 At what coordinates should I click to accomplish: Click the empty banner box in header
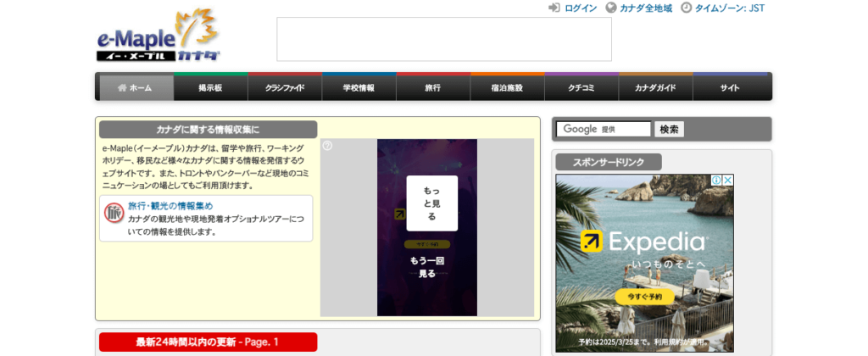[444, 39]
